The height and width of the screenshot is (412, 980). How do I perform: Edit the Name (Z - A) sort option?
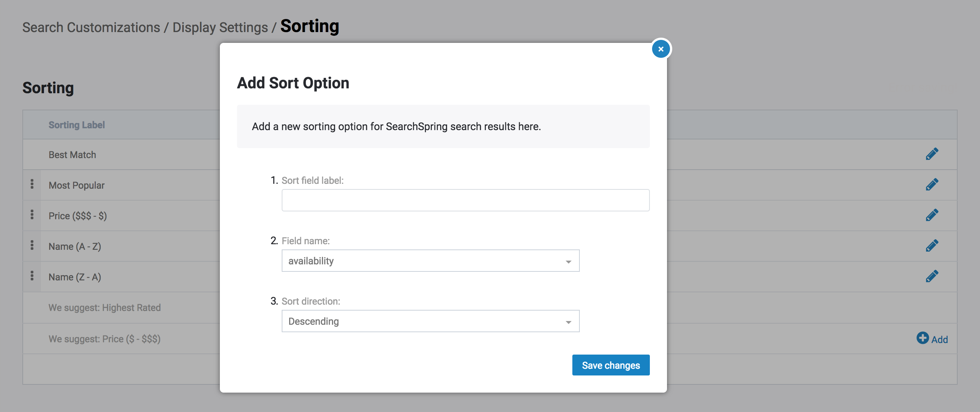coord(932,275)
